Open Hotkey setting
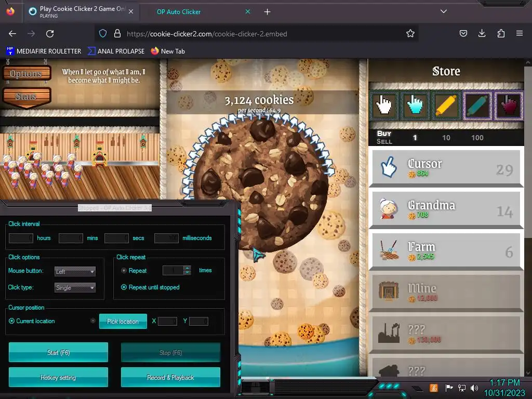 pyautogui.click(x=58, y=377)
